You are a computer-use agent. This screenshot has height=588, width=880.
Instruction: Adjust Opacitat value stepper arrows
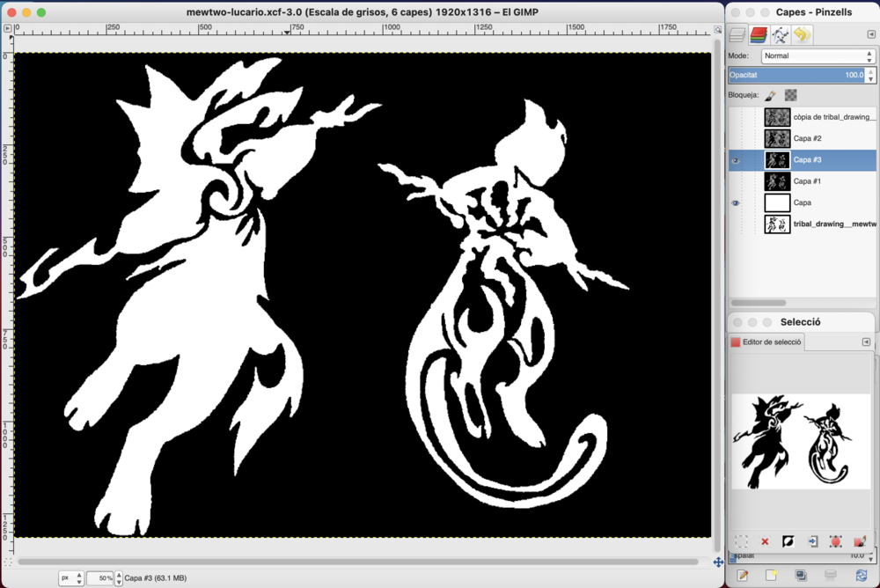pos(870,75)
